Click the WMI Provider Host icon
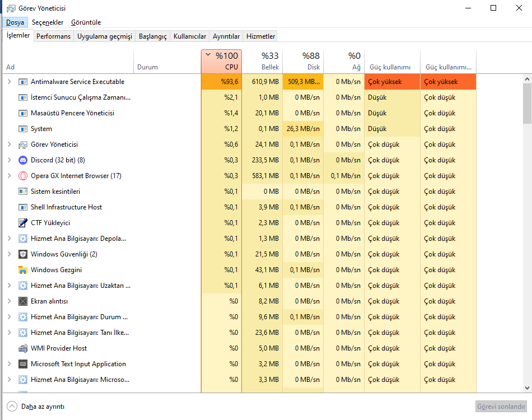 click(23, 348)
